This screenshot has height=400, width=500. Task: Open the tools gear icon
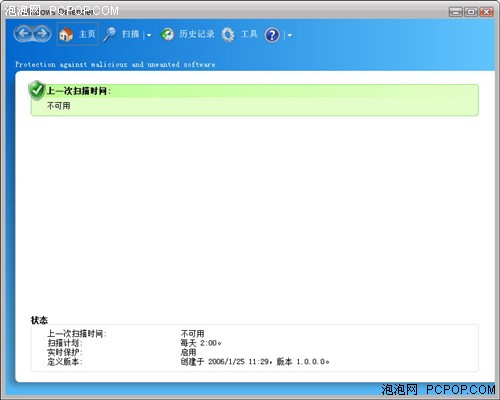[228, 34]
